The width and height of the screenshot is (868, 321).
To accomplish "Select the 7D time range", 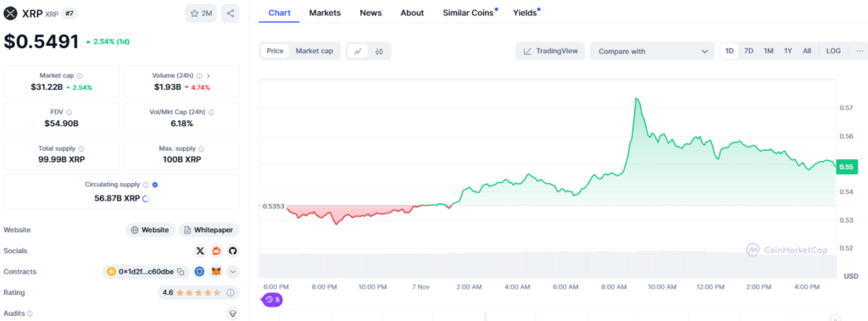I will [x=748, y=51].
